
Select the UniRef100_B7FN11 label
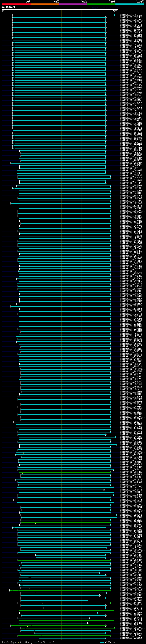point(131,72)
